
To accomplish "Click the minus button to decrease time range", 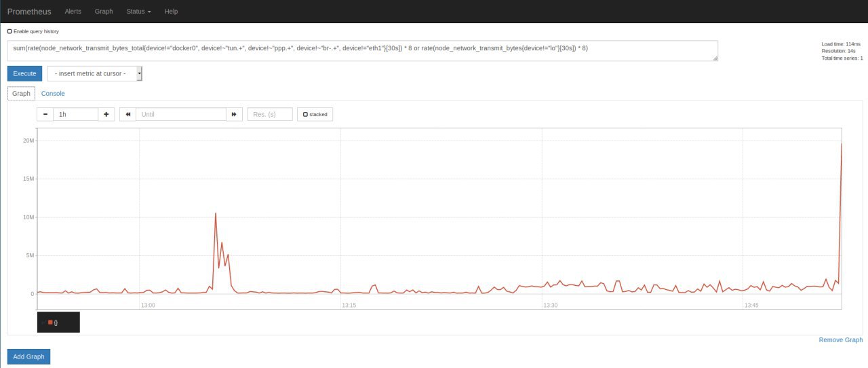I will (x=45, y=114).
